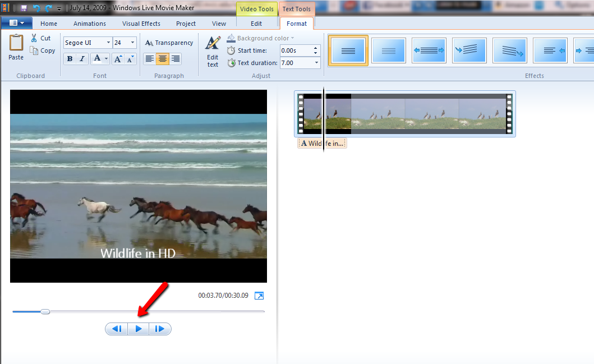Image resolution: width=594 pixels, height=364 pixels.
Task: Undo with quick access toolbar icon
Action: [x=36, y=8]
